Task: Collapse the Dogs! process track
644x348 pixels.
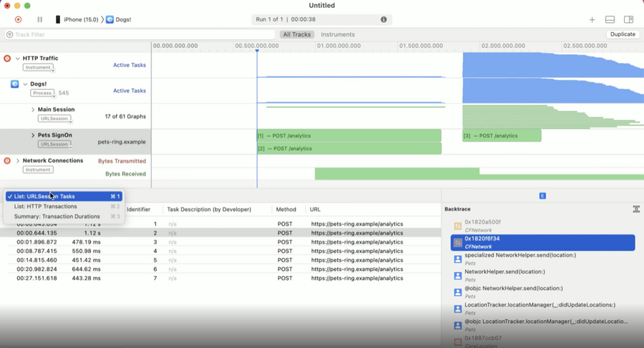Action: click(x=25, y=84)
